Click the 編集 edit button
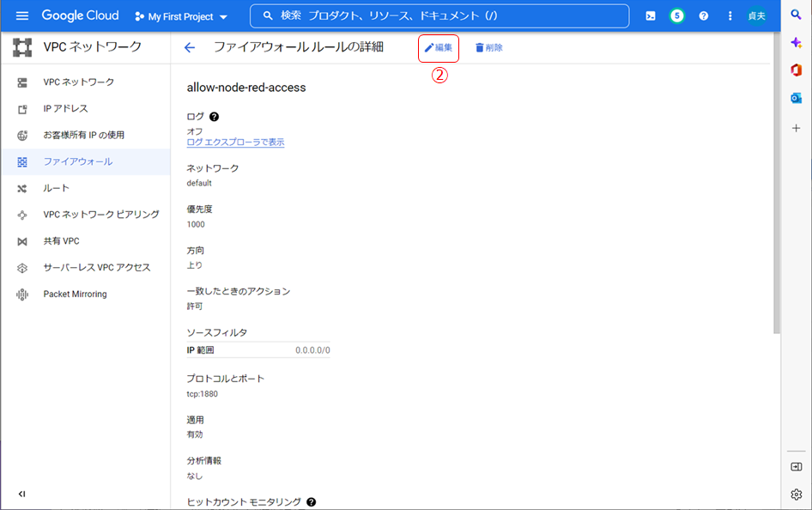 pyautogui.click(x=439, y=48)
